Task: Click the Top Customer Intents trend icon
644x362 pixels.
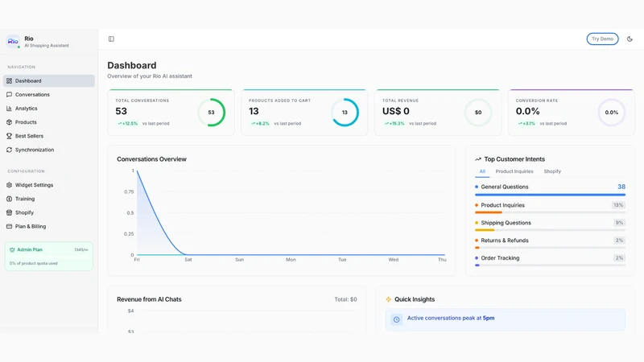Action: pos(478,159)
